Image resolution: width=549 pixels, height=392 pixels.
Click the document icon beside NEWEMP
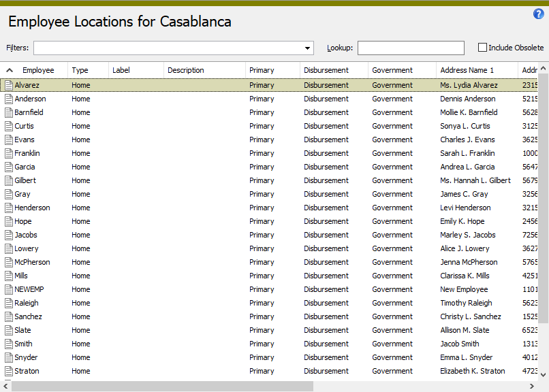9,289
